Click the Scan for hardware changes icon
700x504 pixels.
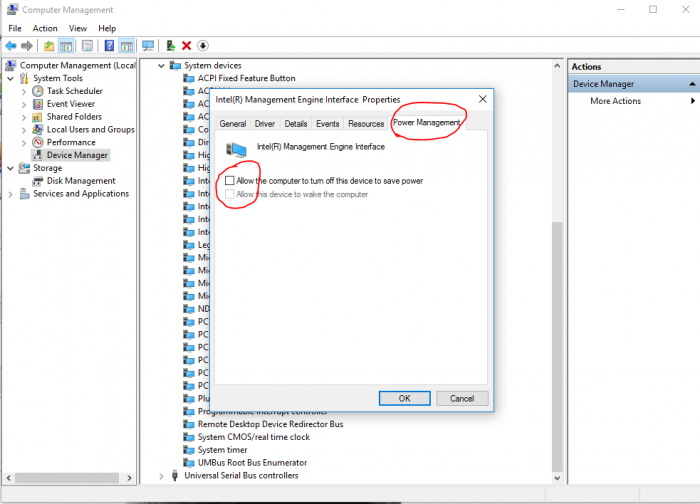click(148, 46)
